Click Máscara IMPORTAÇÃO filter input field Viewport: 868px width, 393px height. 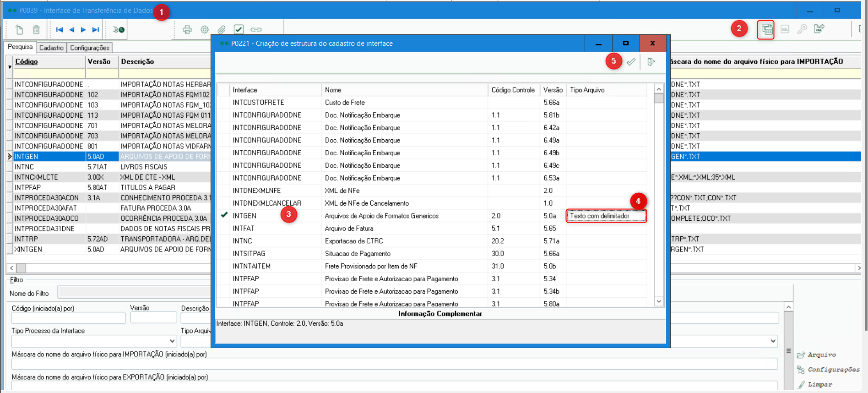point(395,364)
